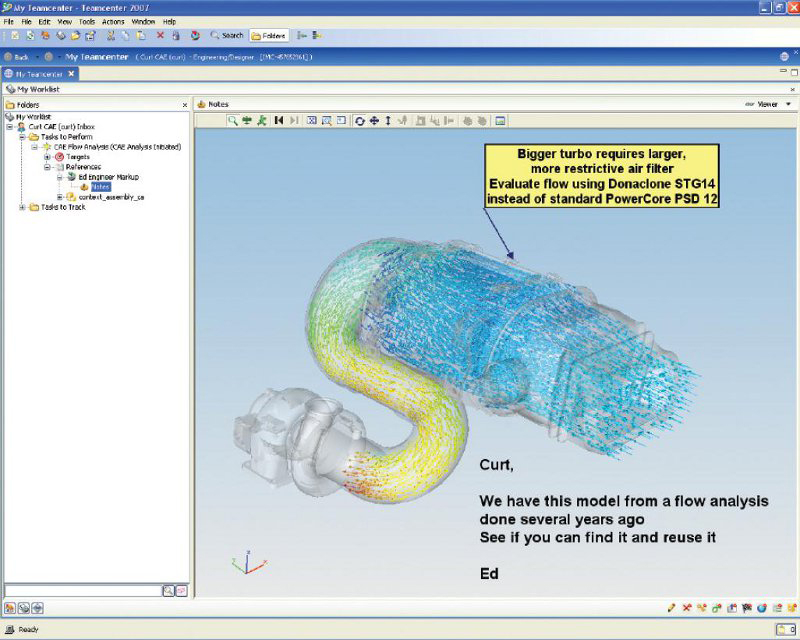
Task: Click the image capture icon in viewer toolbar
Action: (501, 120)
